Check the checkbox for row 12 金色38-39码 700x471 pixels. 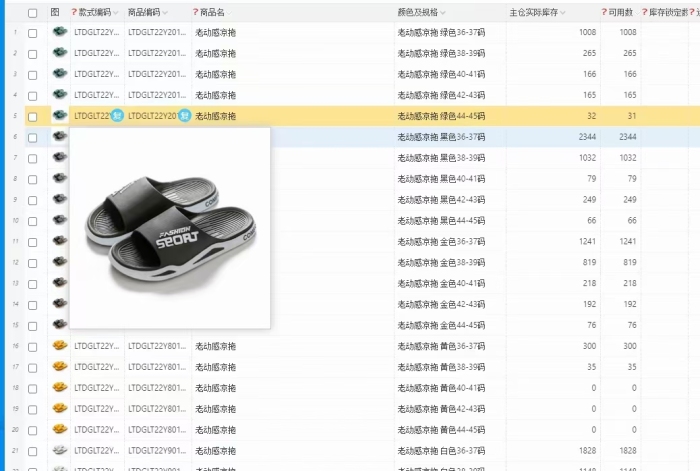pyautogui.click(x=33, y=263)
